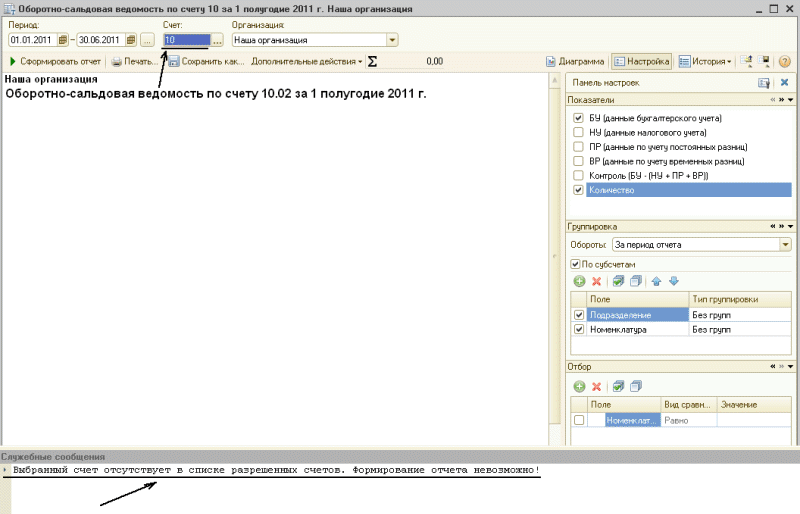Viewport: 800px width, 514px height.
Task: Collapse the Группировка section arrow
Action: pos(791,226)
